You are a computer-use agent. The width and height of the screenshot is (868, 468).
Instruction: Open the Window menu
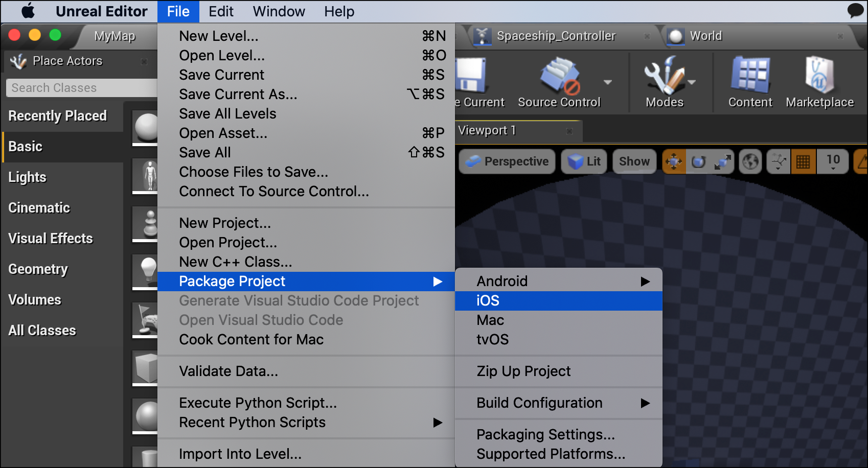pyautogui.click(x=279, y=11)
